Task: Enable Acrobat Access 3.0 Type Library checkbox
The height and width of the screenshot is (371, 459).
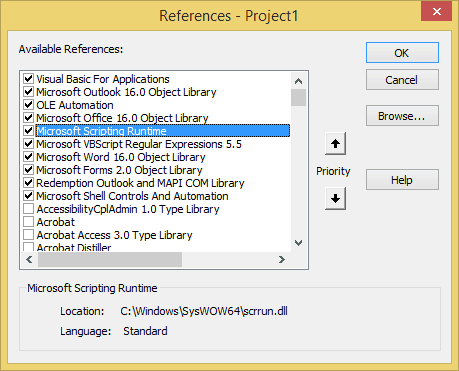Action: click(29, 235)
